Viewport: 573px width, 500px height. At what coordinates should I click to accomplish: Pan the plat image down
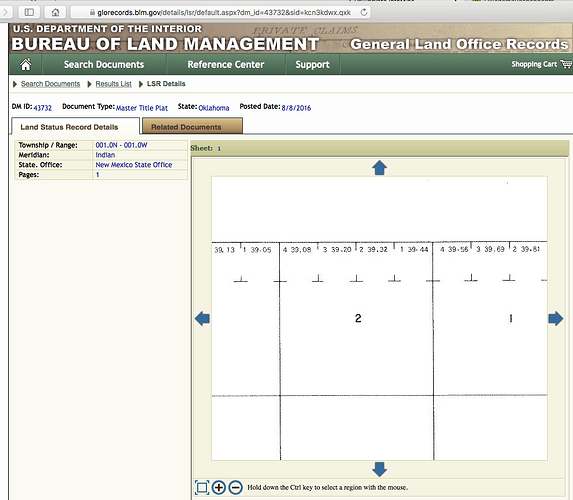379,469
